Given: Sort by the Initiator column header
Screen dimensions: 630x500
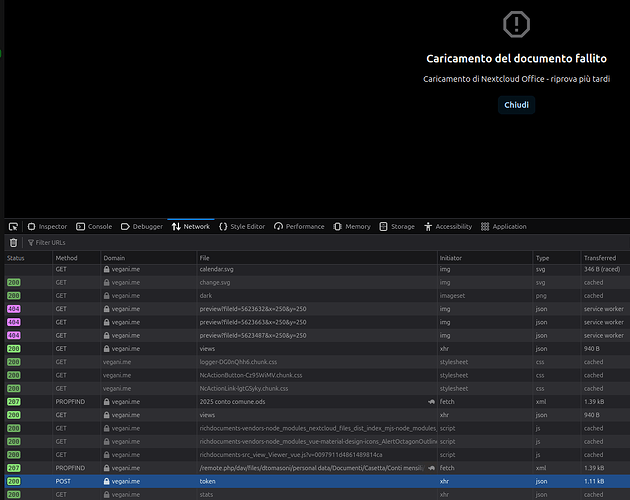Looking at the screenshot, I should click(x=485, y=258).
